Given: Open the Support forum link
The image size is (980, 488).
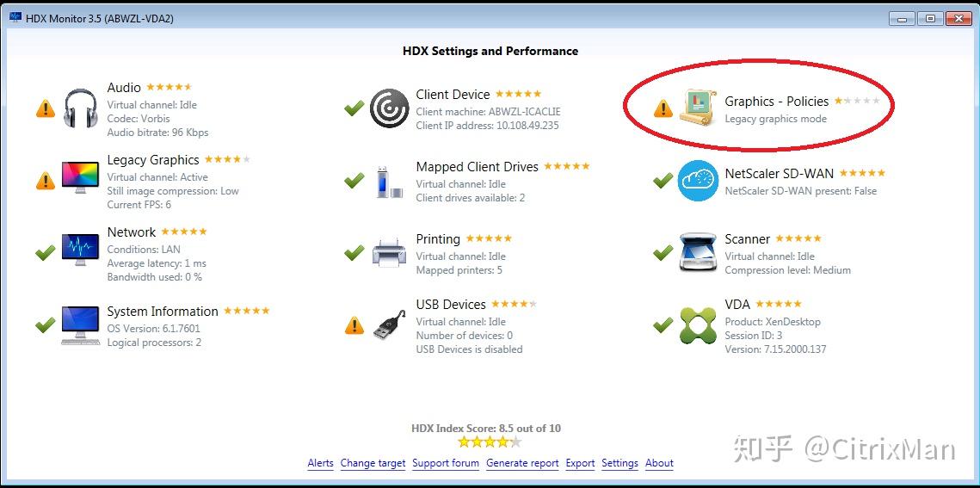Looking at the screenshot, I should click(x=446, y=463).
